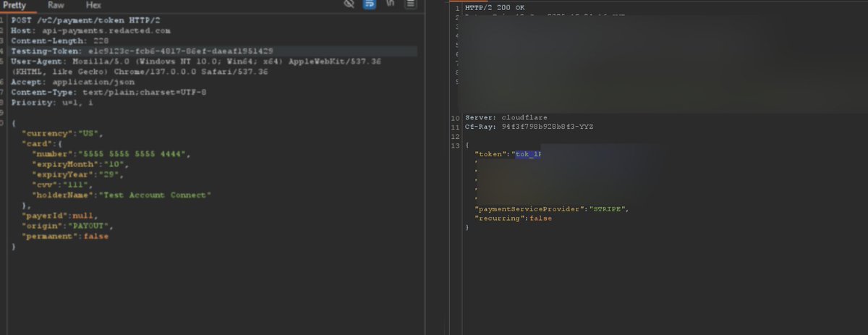Click the "permanent":false line in request
The image size is (868, 335).
click(64, 237)
